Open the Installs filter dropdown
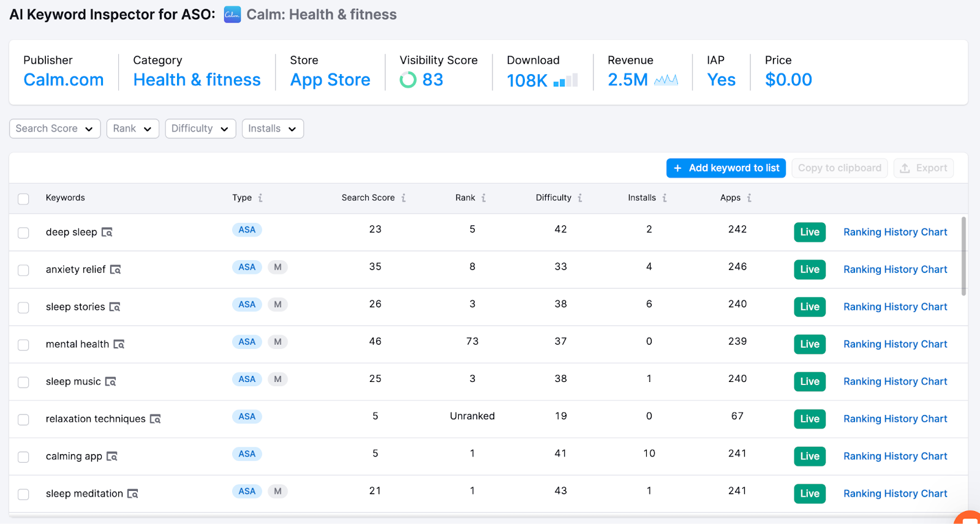The height and width of the screenshot is (524, 980). [273, 129]
